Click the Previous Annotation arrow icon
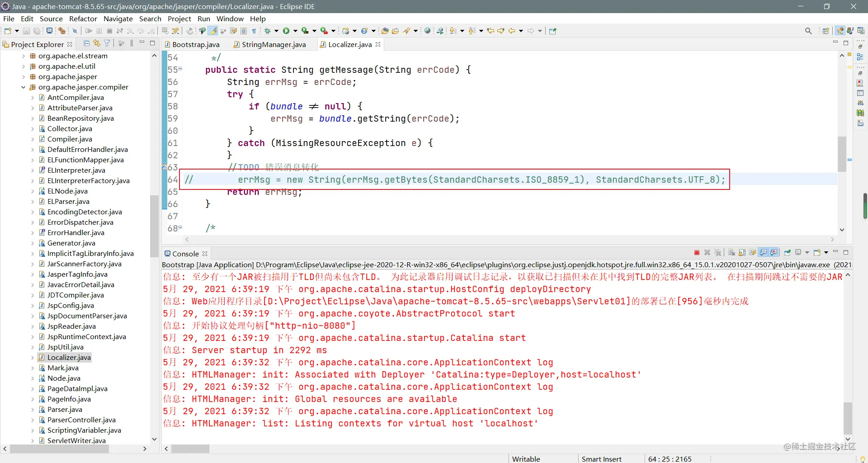The image size is (868, 463). 472,31
